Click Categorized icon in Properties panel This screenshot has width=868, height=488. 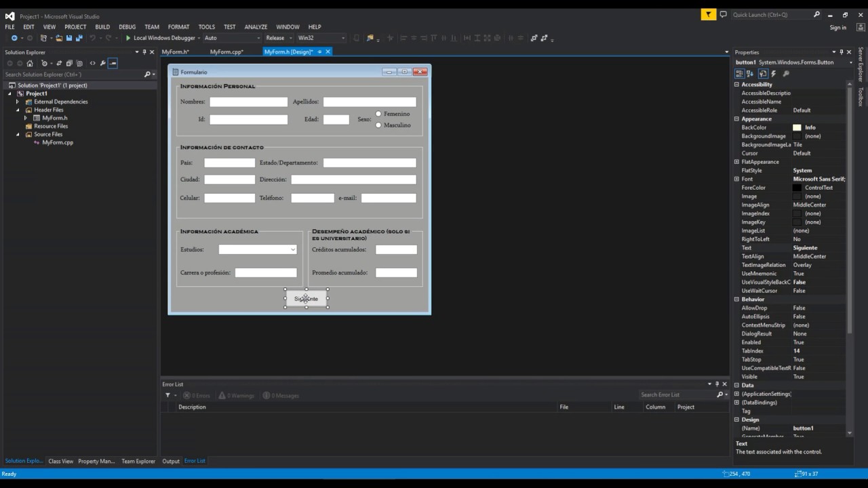(x=741, y=74)
